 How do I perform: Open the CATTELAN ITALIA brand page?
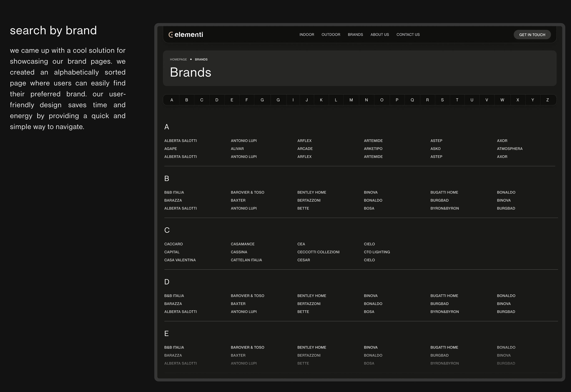pos(246,260)
